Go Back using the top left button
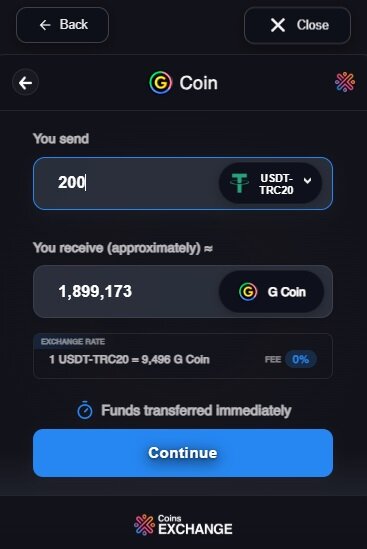The width and height of the screenshot is (367, 549). click(62, 25)
